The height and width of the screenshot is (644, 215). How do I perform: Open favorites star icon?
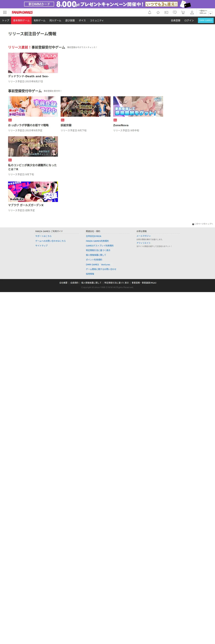[x=158, y=13]
